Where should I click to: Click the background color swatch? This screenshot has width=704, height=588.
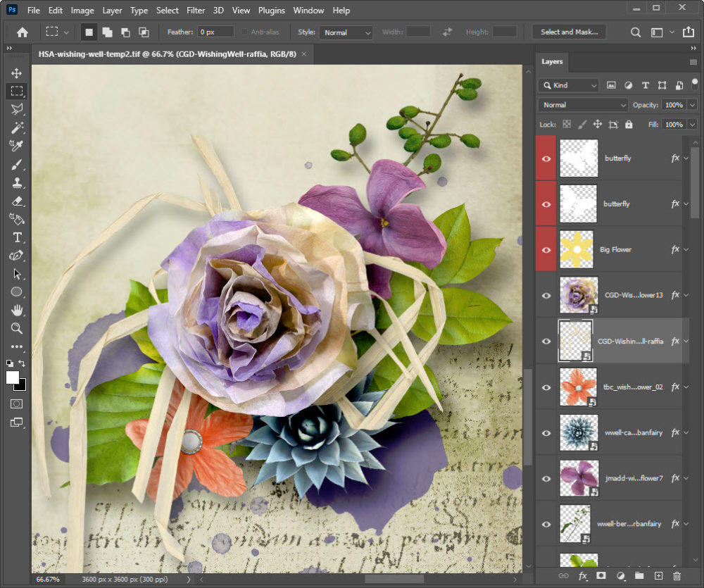[22, 387]
